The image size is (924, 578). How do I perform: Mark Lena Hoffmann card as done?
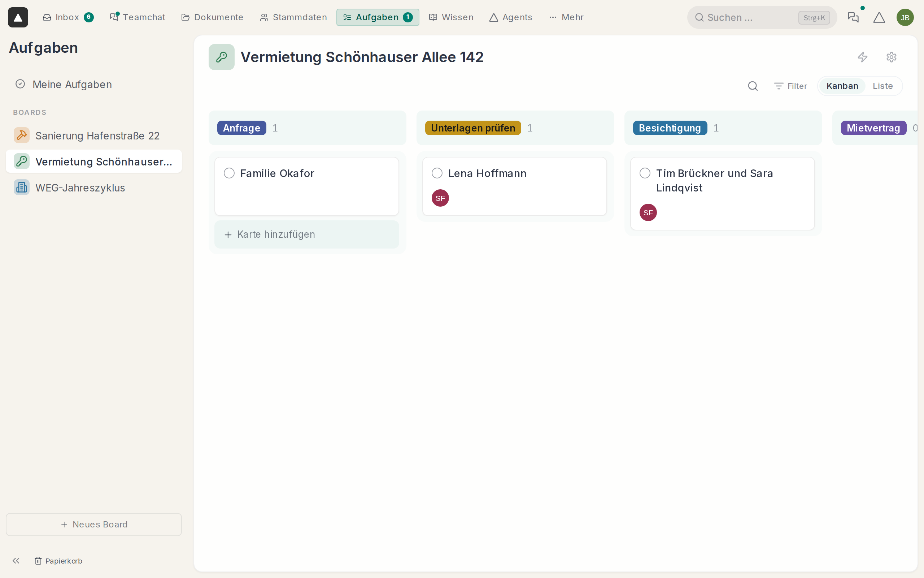click(437, 173)
